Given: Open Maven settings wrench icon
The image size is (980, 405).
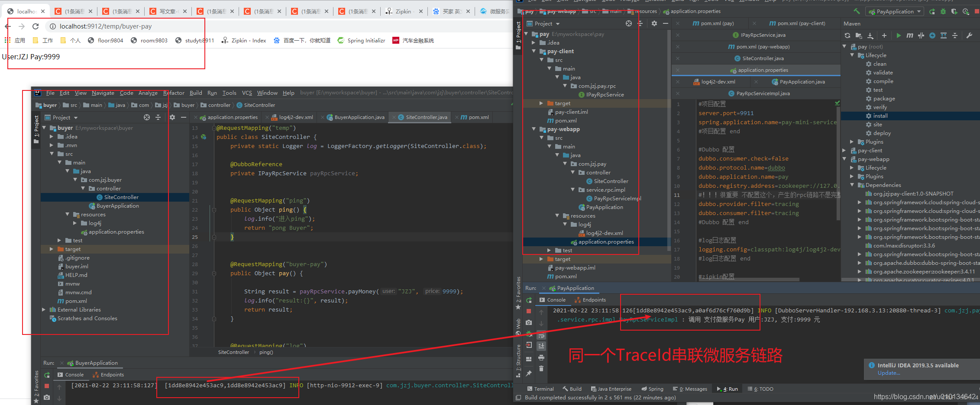Looking at the screenshot, I should click(x=970, y=35).
